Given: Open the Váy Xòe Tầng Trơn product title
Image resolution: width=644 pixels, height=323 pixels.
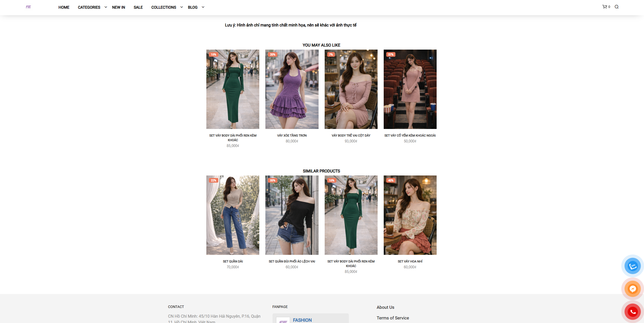Looking at the screenshot, I should pyautogui.click(x=292, y=136).
